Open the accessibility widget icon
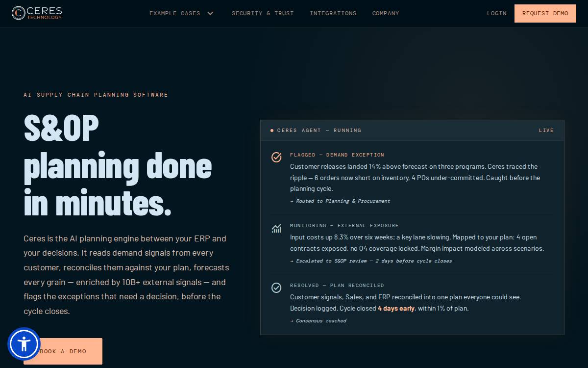Viewport: 588px width, 368px height. click(24, 344)
